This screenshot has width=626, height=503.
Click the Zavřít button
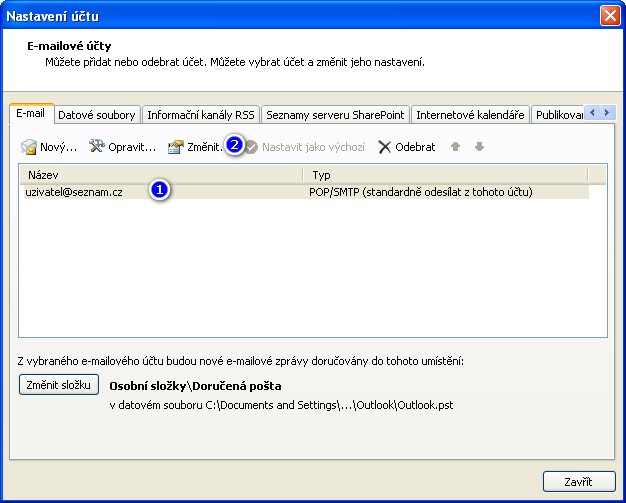coord(577,481)
